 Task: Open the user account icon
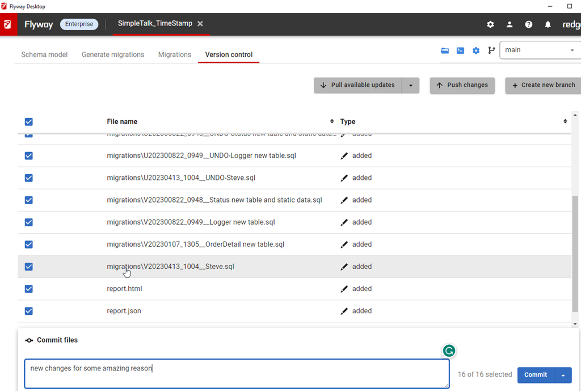click(x=510, y=24)
